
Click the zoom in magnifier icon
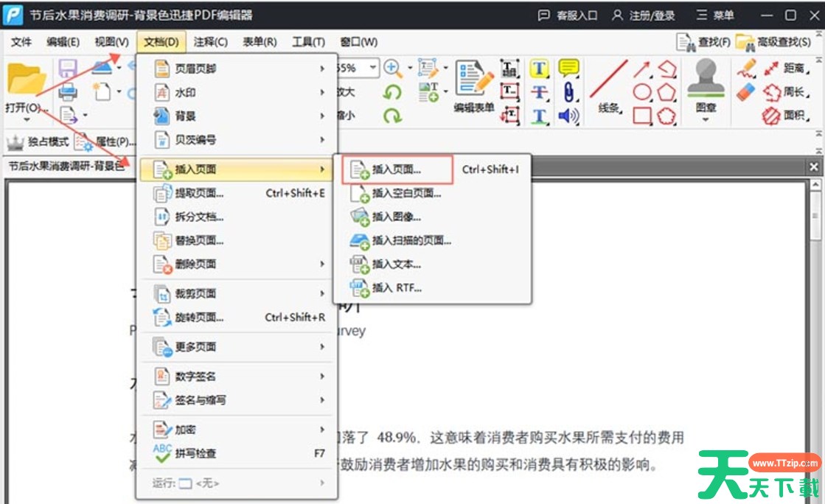point(392,68)
